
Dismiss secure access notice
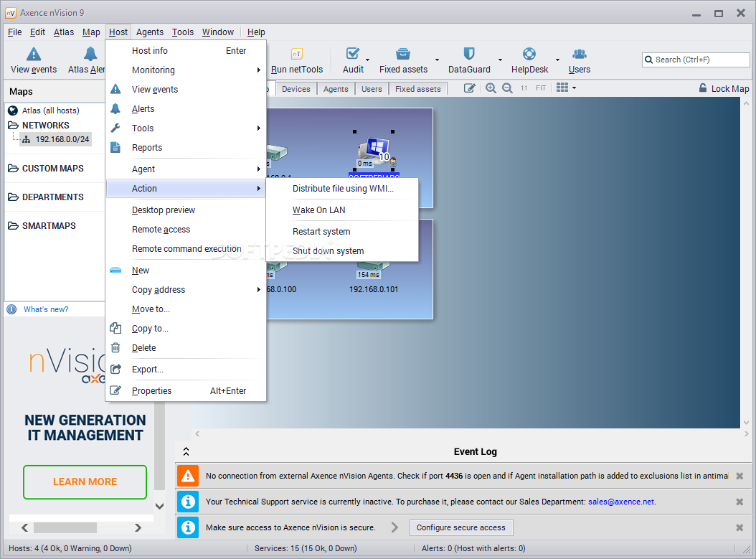(x=739, y=527)
